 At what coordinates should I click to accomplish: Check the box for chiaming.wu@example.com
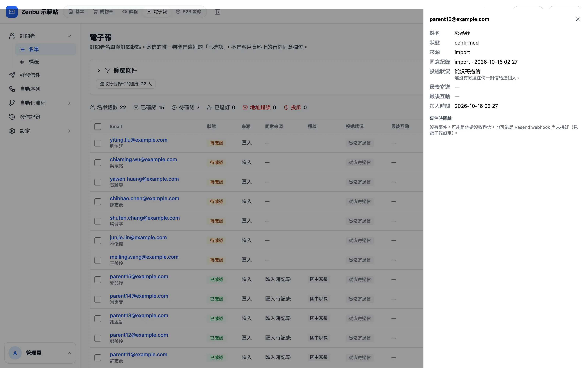point(98,163)
